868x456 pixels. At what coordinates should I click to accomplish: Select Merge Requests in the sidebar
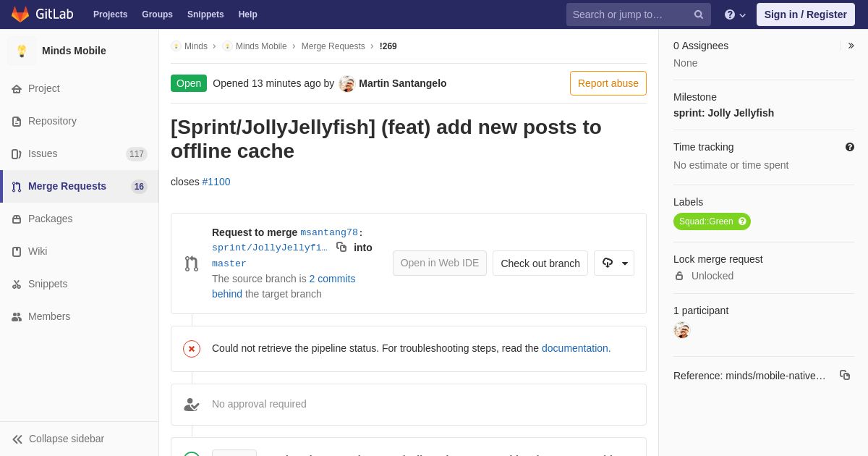(x=80, y=187)
